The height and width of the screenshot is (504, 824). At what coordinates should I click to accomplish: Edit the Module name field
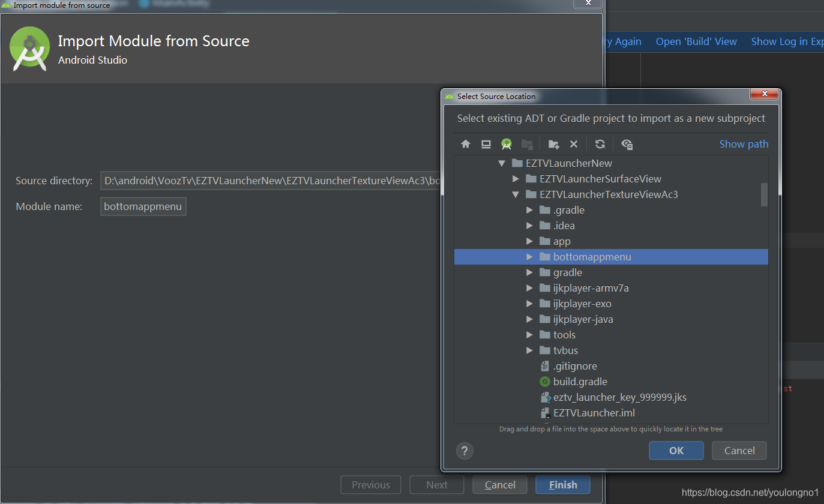143,206
